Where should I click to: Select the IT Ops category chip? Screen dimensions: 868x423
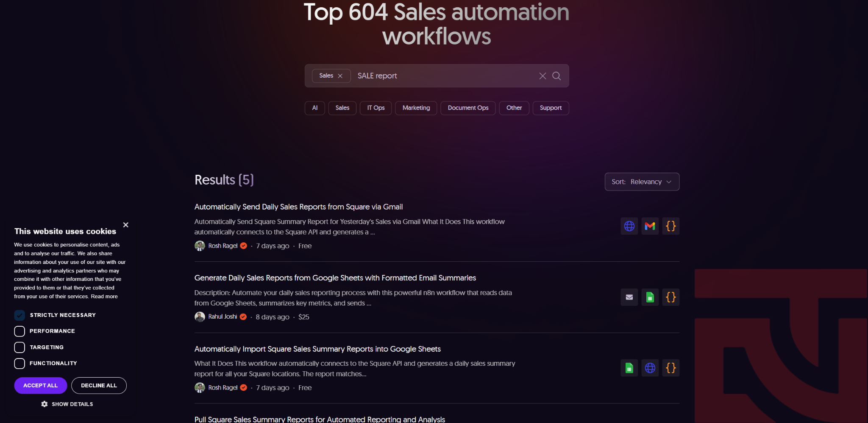tap(376, 108)
